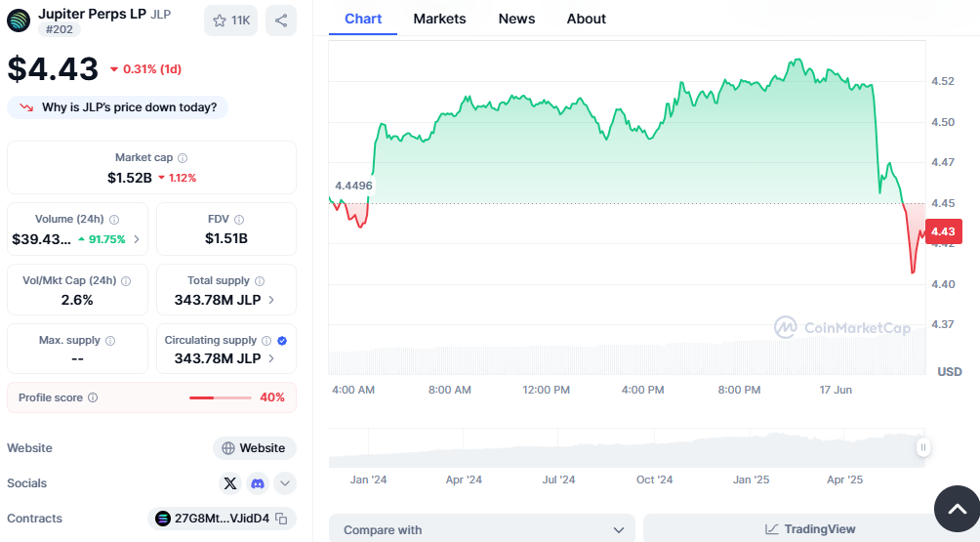980x542 pixels.
Task: Open Total supply info icon
Action: coord(260,281)
